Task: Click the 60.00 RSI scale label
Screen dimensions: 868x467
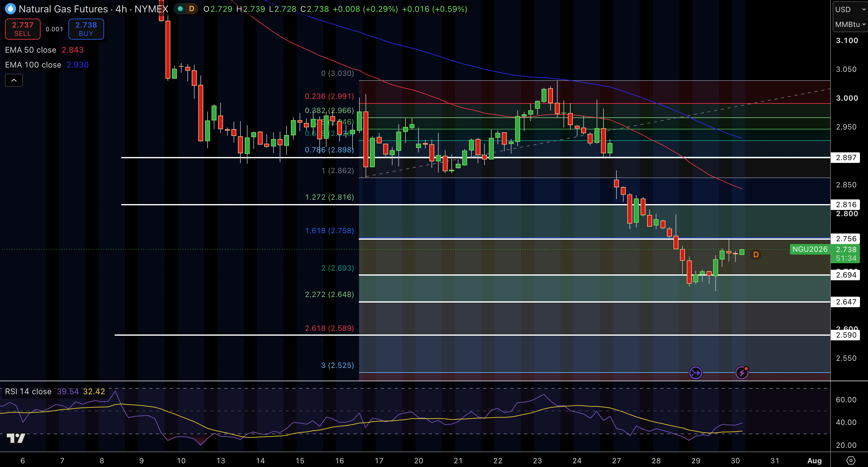Action: tap(846, 400)
